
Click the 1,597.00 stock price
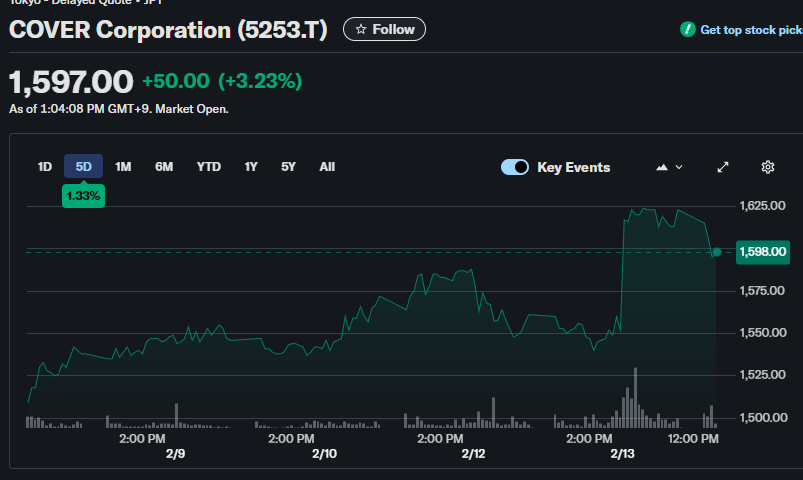pyautogui.click(x=71, y=82)
